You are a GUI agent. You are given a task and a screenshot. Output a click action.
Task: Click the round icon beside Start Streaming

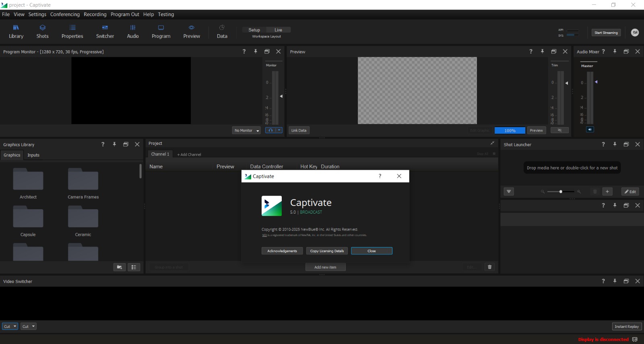pyautogui.click(x=635, y=33)
